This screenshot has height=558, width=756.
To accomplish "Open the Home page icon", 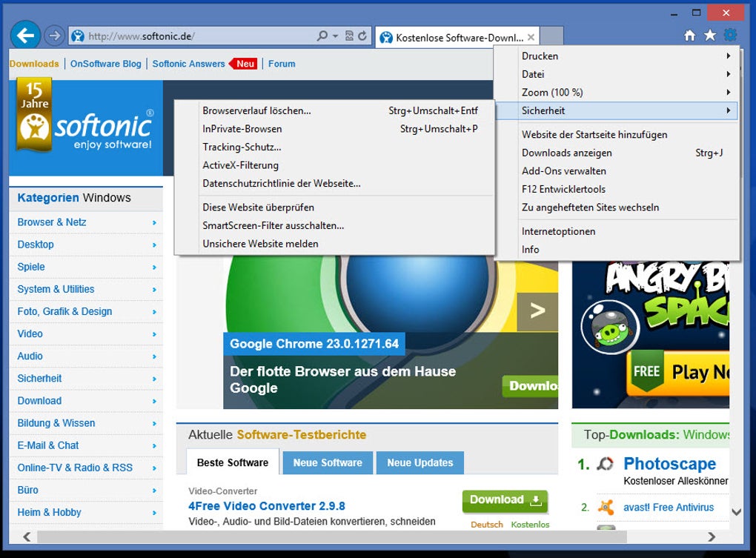I will [690, 35].
